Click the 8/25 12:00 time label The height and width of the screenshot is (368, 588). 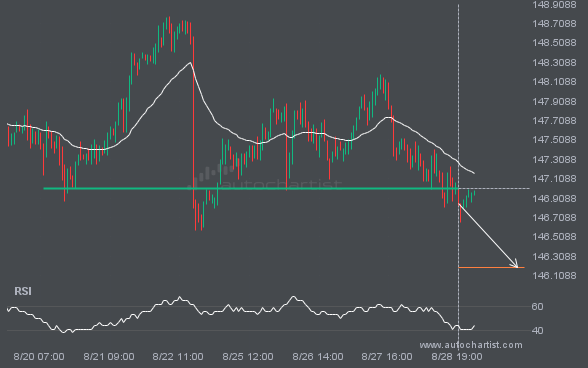248,357
